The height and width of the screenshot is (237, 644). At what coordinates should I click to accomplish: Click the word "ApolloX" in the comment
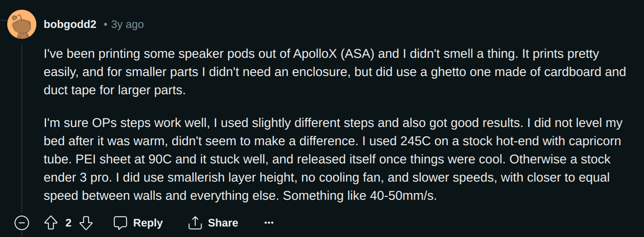tap(315, 54)
